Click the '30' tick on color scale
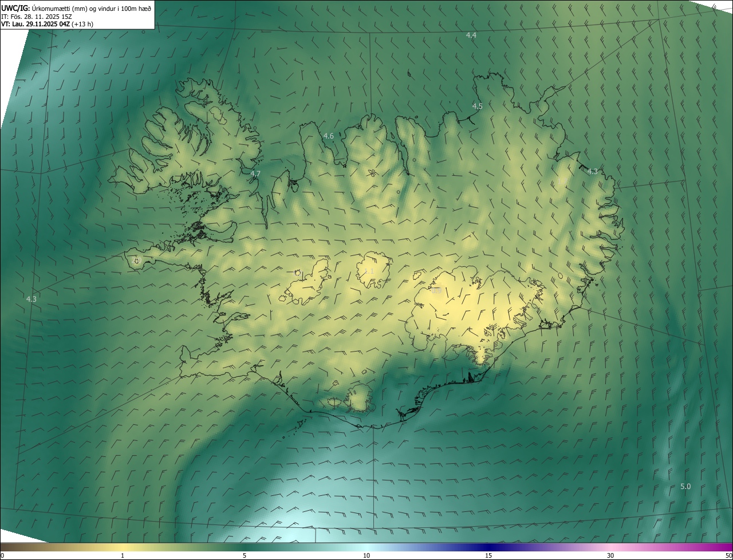The image size is (733, 560). tap(610, 556)
